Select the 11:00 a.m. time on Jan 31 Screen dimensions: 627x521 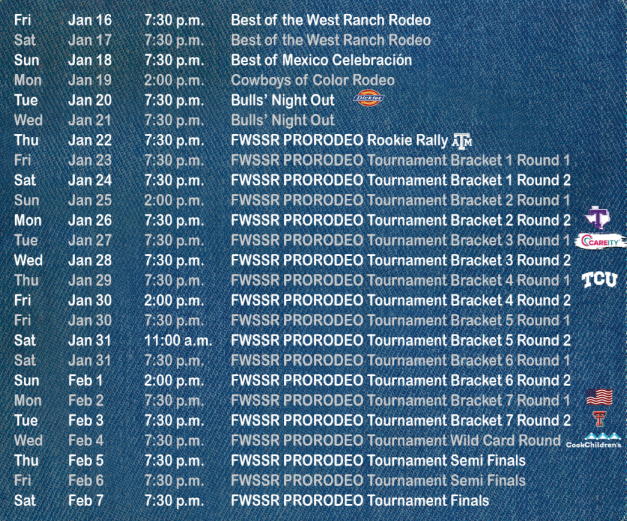click(178, 341)
